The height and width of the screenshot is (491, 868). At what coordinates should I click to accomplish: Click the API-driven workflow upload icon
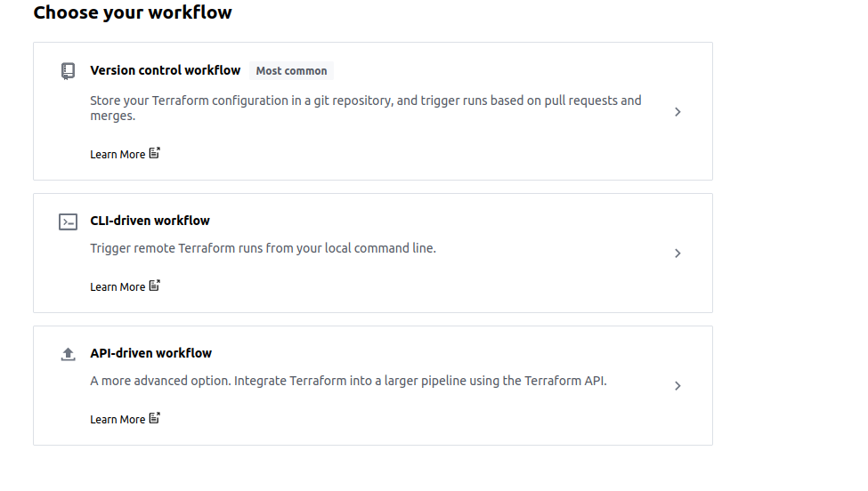[x=68, y=354]
